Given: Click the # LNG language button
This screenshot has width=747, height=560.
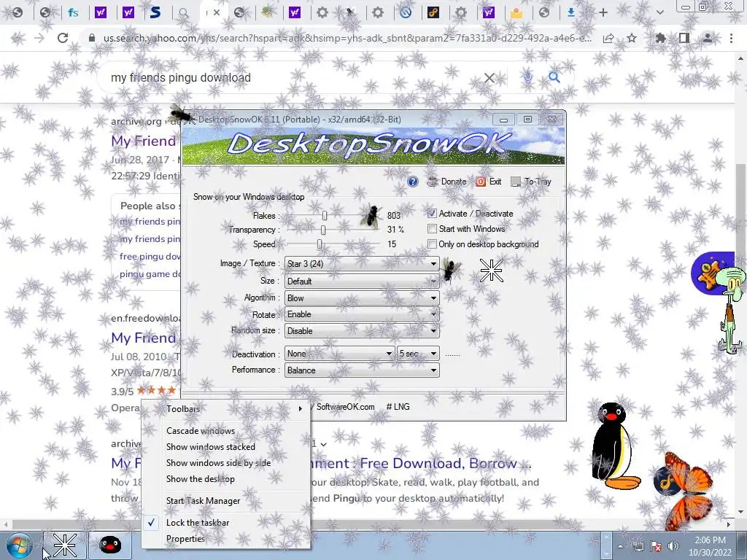Looking at the screenshot, I should [398, 407].
